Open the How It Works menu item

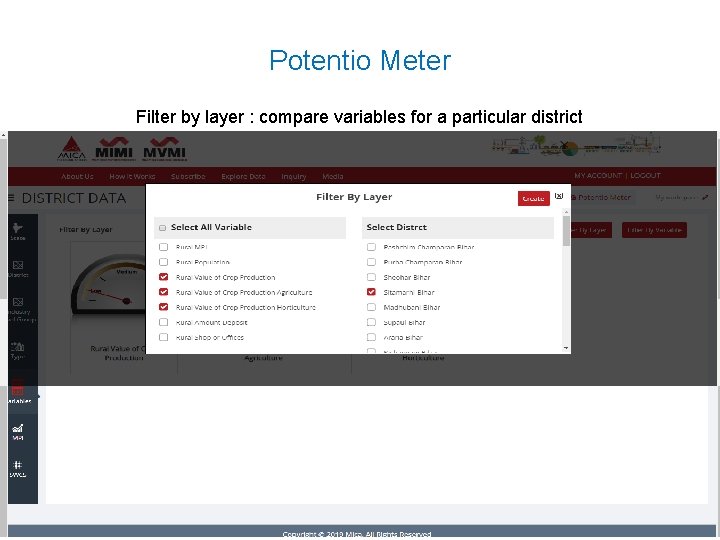[132, 176]
